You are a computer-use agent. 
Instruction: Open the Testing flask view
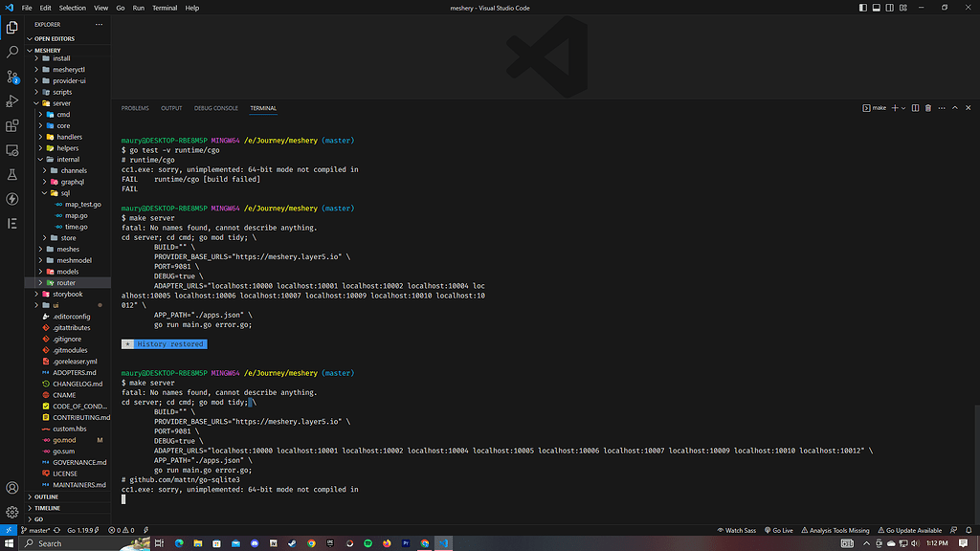[x=11, y=175]
